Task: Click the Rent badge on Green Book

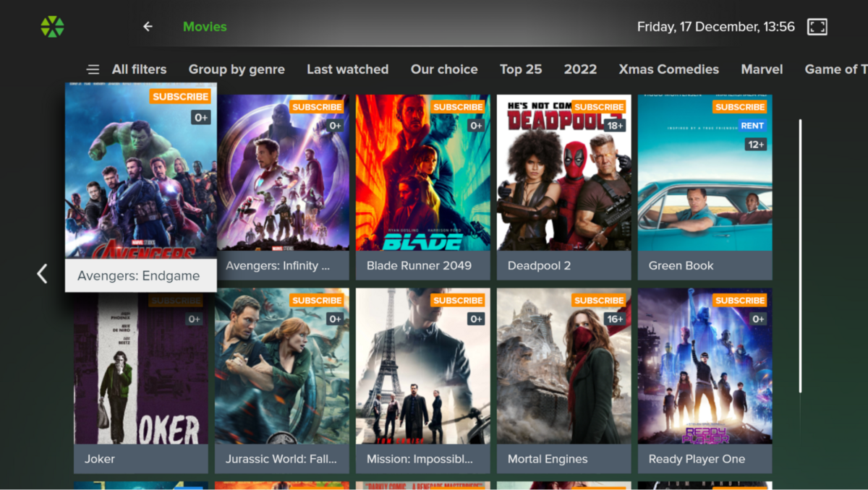Action: pyautogui.click(x=752, y=126)
